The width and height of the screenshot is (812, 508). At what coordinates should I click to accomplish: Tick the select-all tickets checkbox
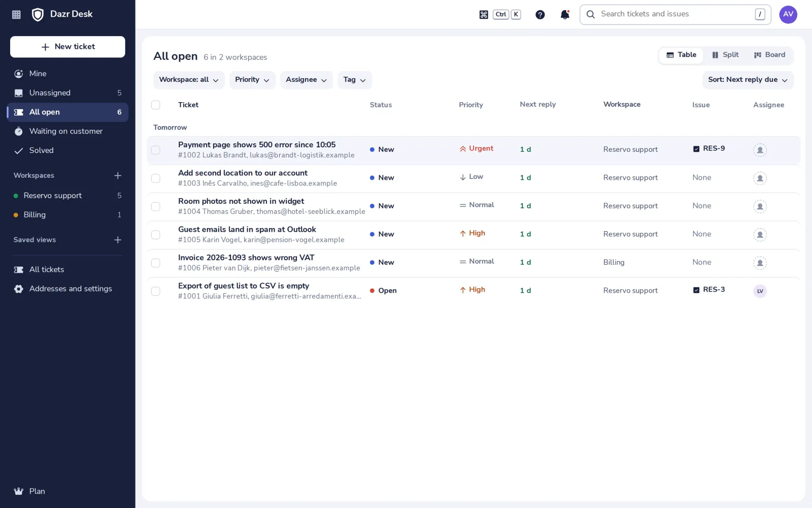coord(156,105)
